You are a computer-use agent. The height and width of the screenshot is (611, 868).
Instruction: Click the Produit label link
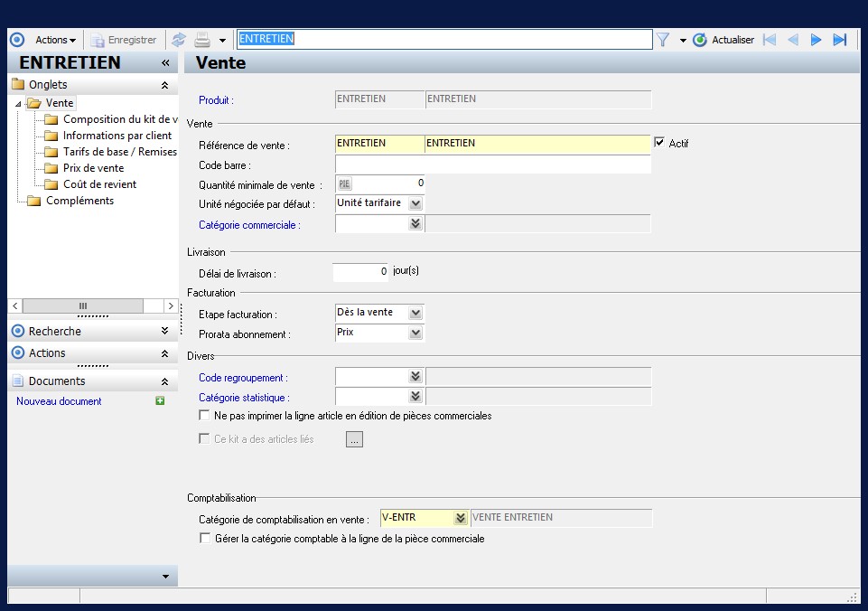pos(216,100)
